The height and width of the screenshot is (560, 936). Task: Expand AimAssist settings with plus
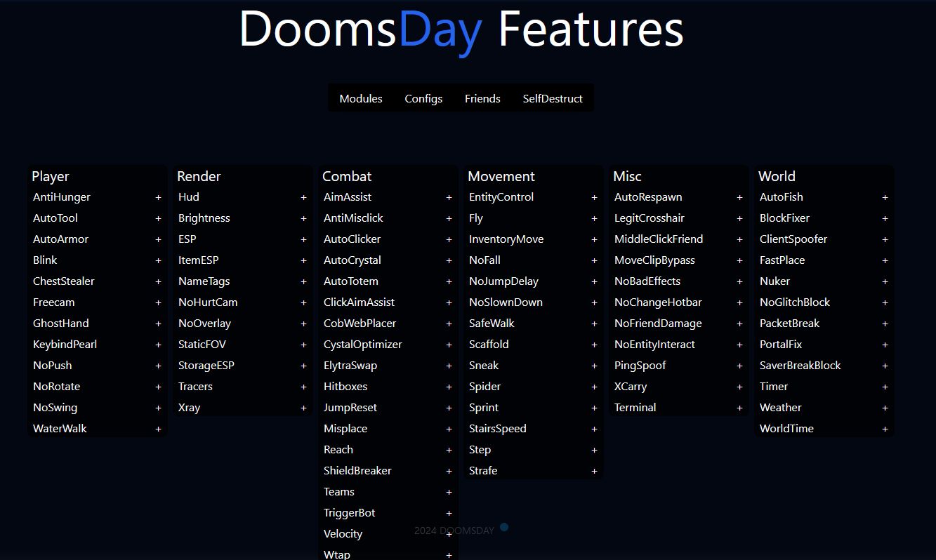pos(449,198)
